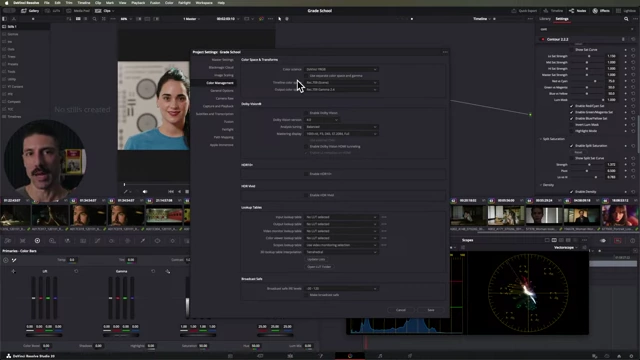Open the Timeline color space dropdown
Screen dimensions: 640x360
click(x=341, y=82)
